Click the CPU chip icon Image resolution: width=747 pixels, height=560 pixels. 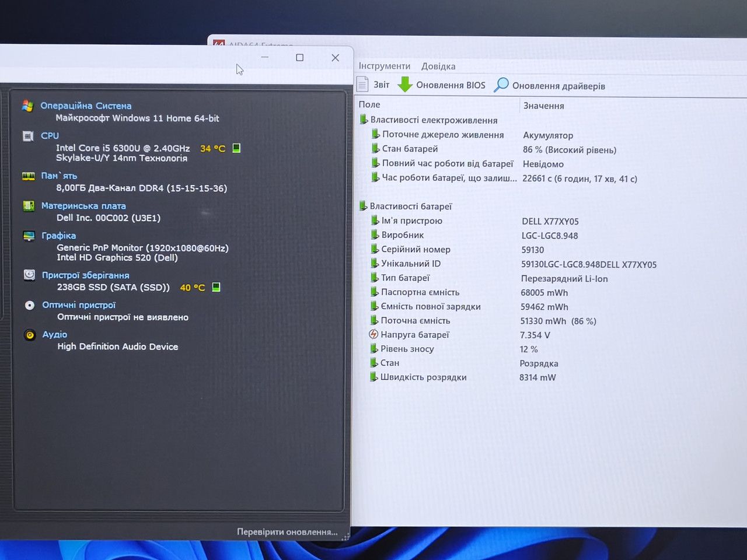pyautogui.click(x=28, y=136)
